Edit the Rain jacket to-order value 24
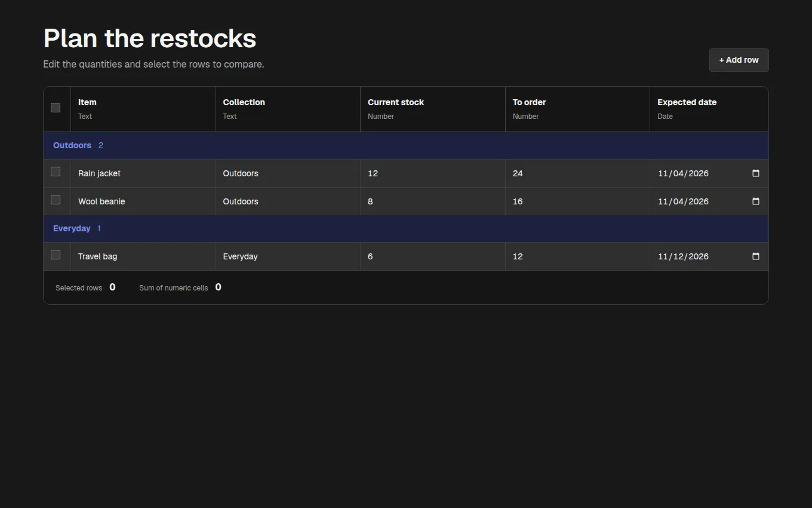The width and height of the screenshot is (812, 508). 577,173
